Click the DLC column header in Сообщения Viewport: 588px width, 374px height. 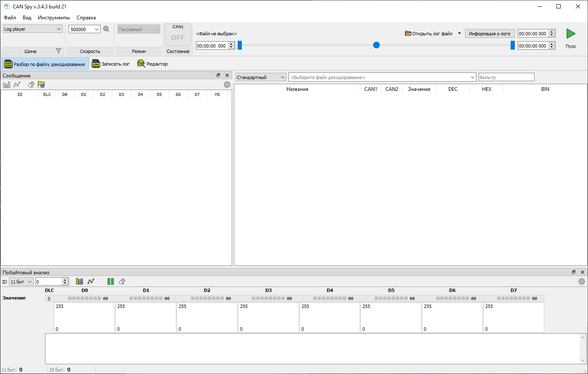47,95
